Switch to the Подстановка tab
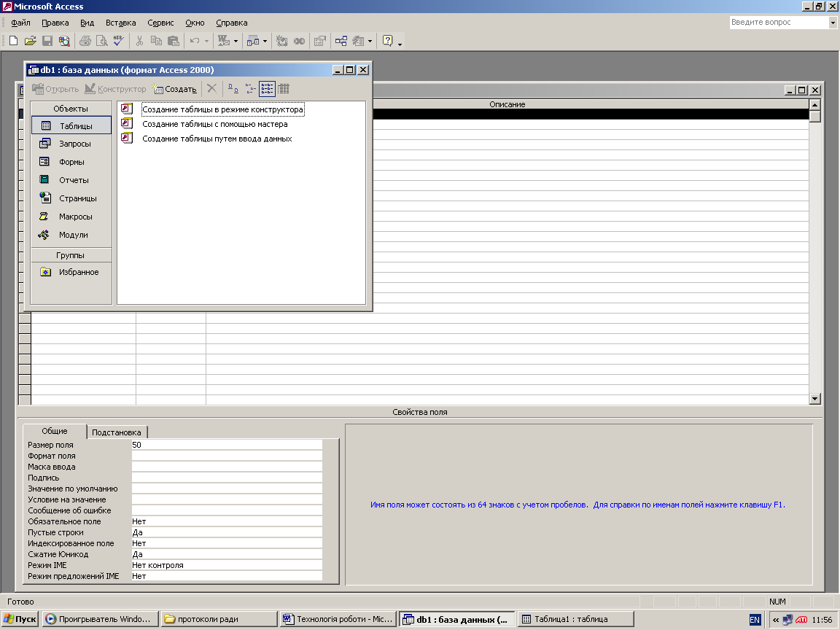840x630 pixels. click(x=116, y=432)
